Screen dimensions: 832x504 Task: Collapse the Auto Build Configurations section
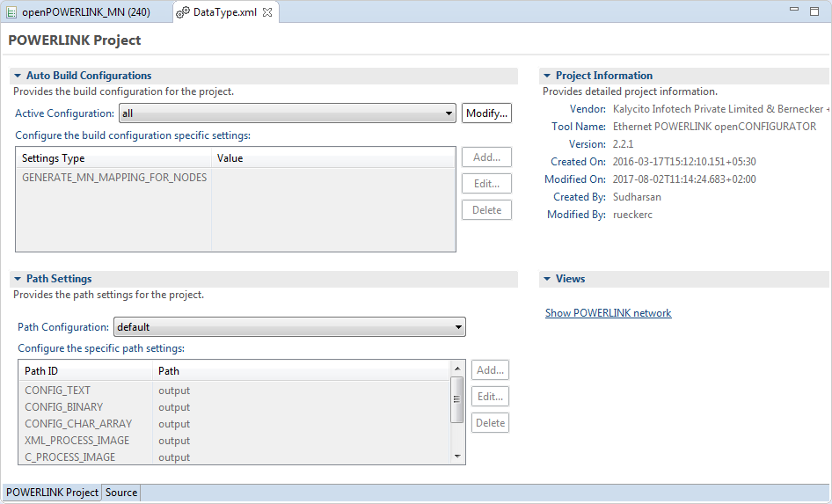point(18,76)
